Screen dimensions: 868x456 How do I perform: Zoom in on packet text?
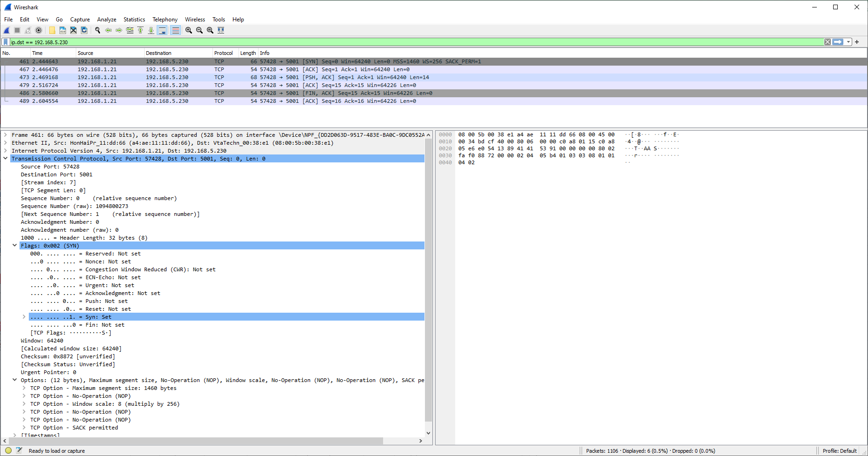click(189, 30)
